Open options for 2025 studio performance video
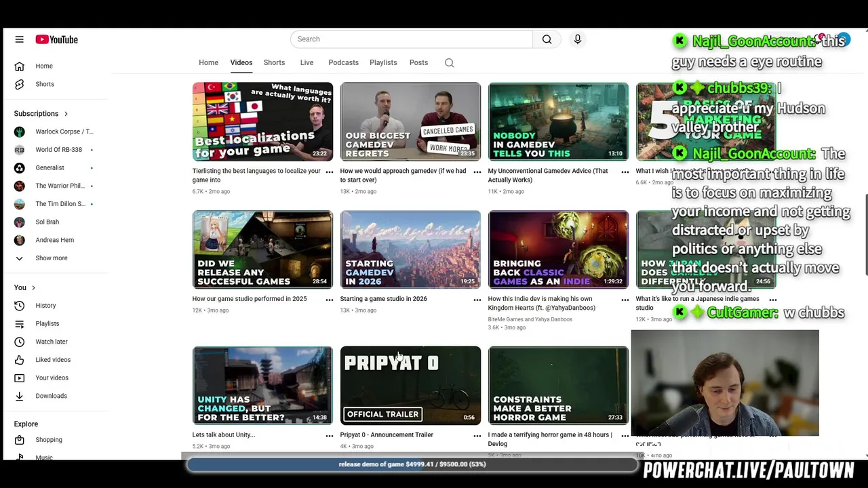The height and width of the screenshot is (488, 868). [x=330, y=300]
